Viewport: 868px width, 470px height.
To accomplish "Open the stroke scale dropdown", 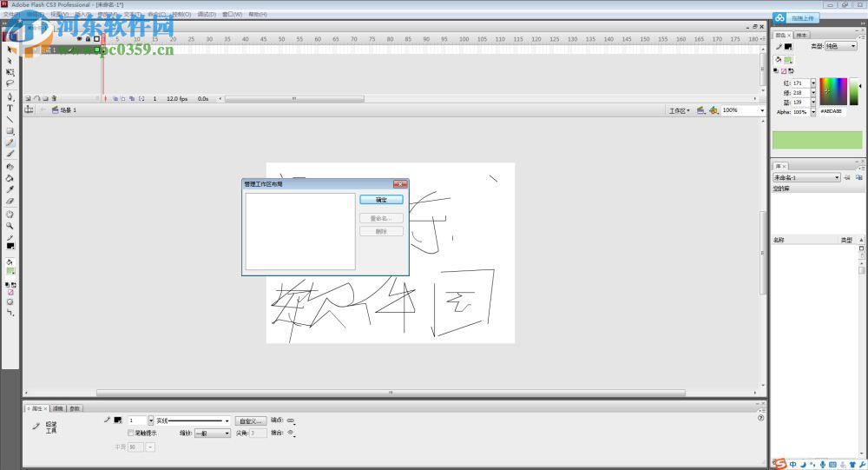I will pos(212,434).
